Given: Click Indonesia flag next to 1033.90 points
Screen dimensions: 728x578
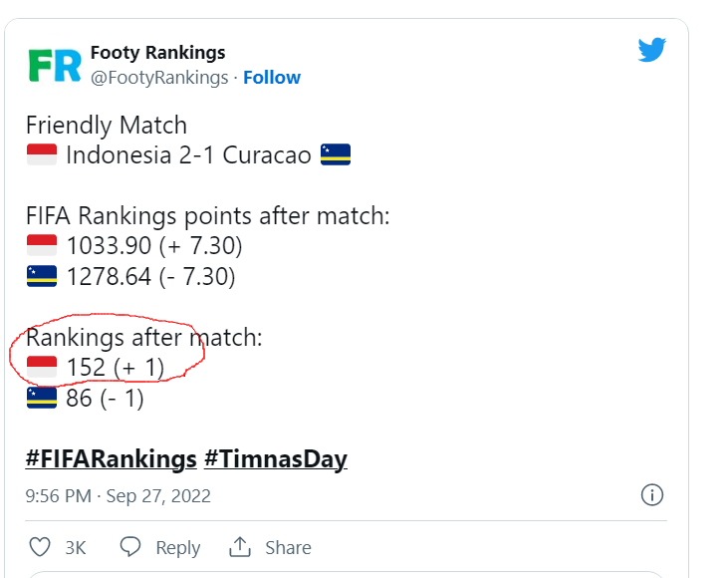Looking at the screenshot, I should pos(41,245).
